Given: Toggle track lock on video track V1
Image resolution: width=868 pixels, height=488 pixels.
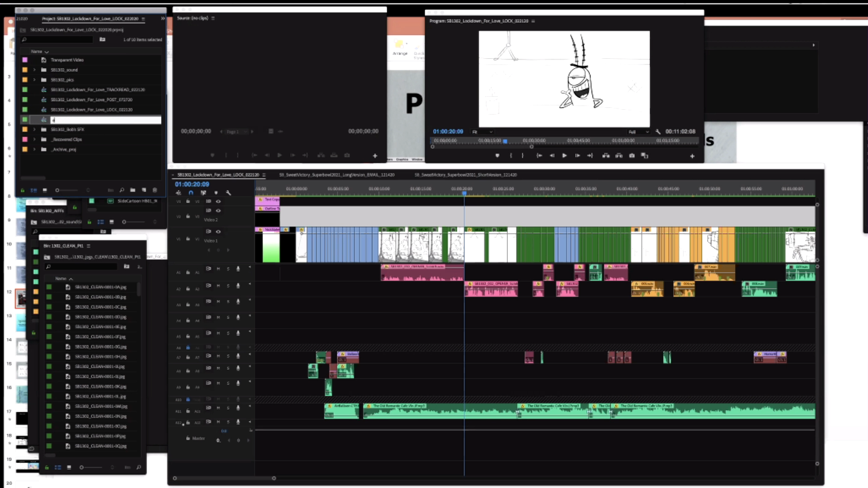Looking at the screenshot, I should coord(188,239).
